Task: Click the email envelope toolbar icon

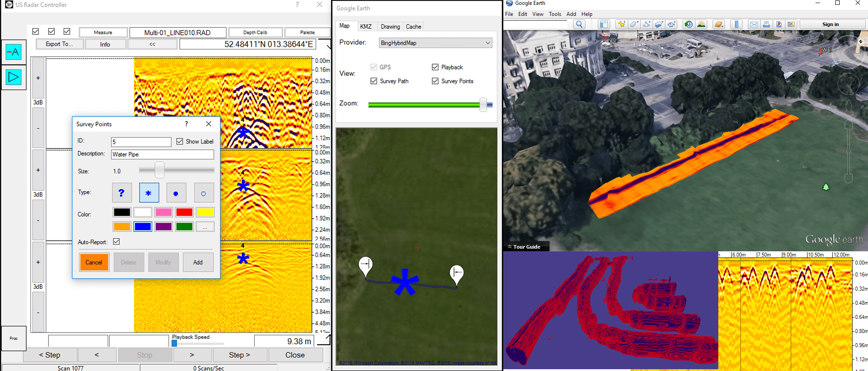Action: point(754,24)
